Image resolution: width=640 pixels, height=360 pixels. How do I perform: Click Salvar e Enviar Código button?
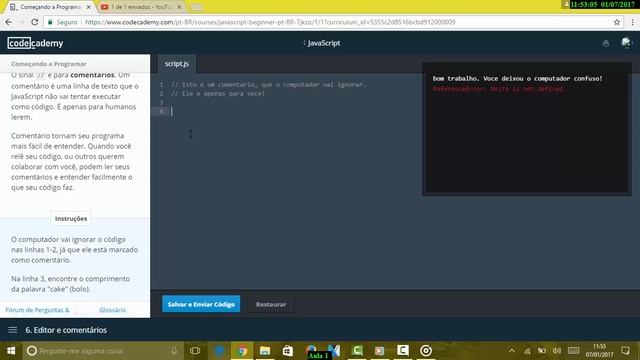coord(201,304)
